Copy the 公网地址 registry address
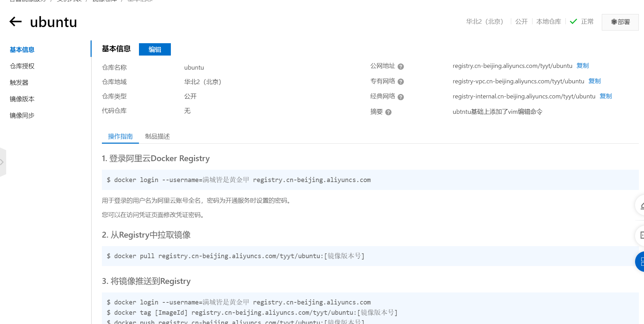 coord(583,65)
